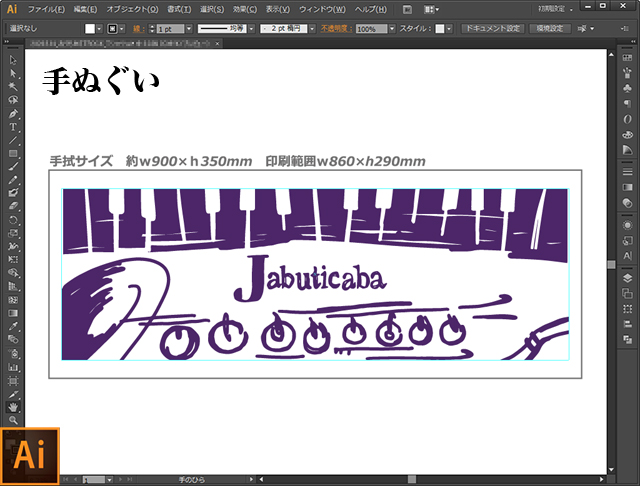Open the Brushes panel icon
640x486 pixels.
627,73
